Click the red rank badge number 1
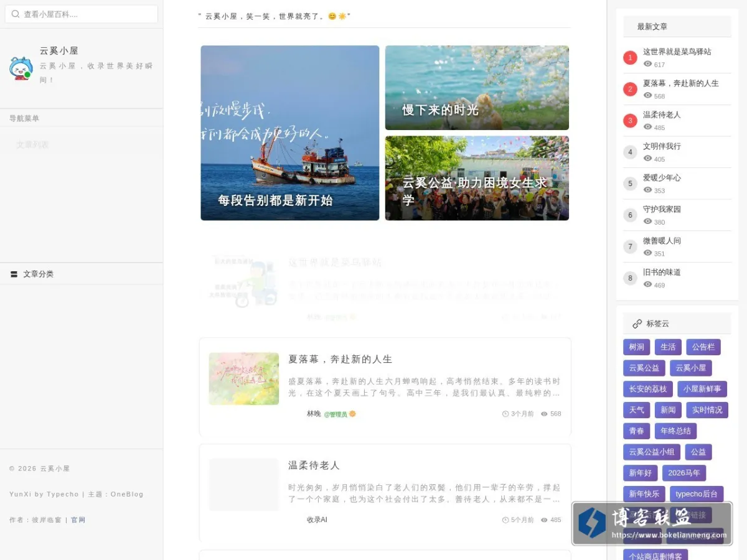This screenshot has height=560, width=747. (x=630, y=58)
